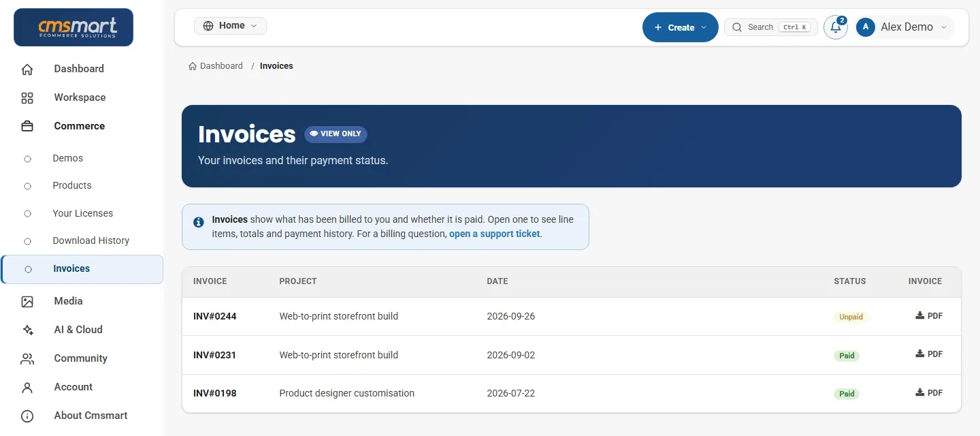
Task: Click home icon in the breadcrumb
Action: tap(193, 66)
